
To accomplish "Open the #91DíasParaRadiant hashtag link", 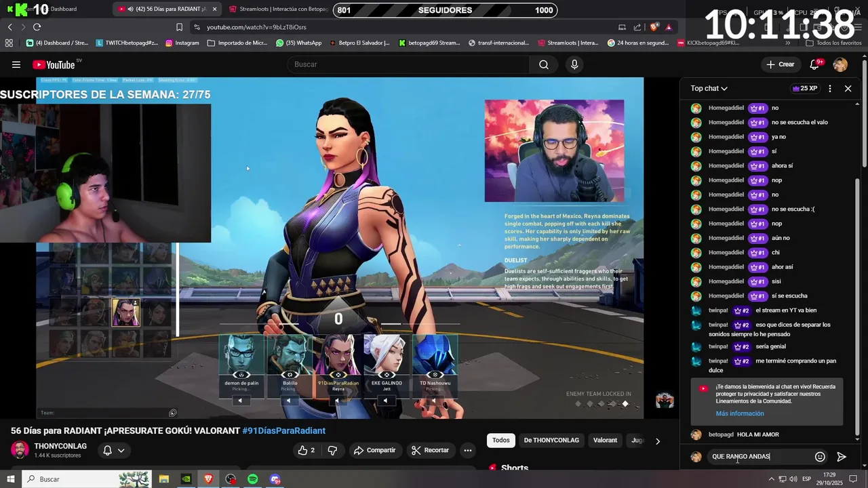I will point(283,431).
